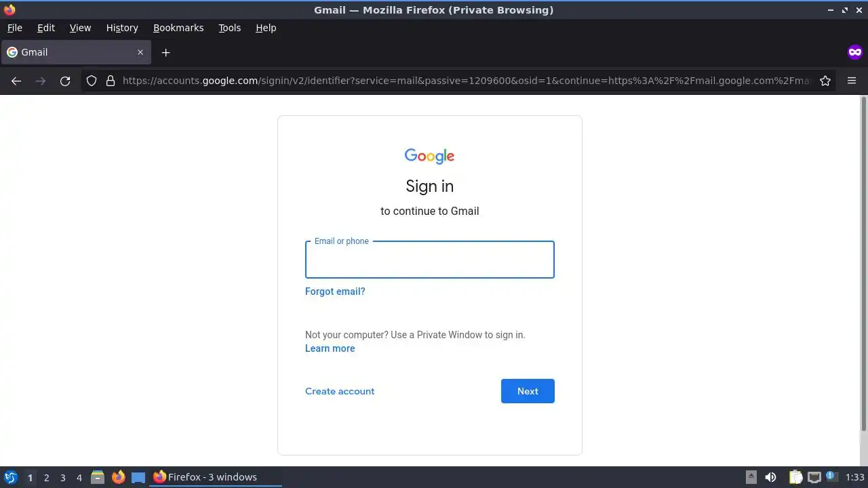Click Create account
This screenshot has width=868, height=488.
[x=340, y=391]
